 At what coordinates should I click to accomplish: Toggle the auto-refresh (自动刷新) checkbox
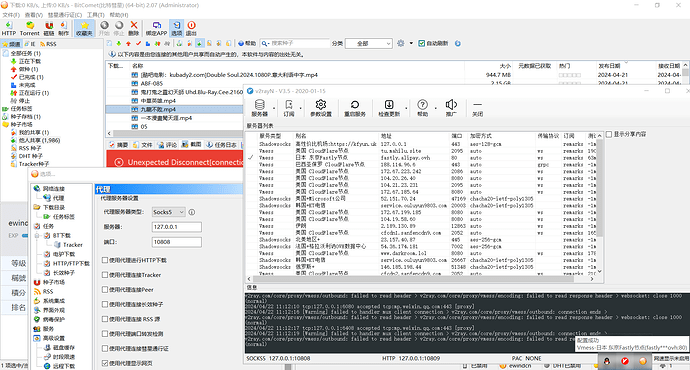pos(422,43)
